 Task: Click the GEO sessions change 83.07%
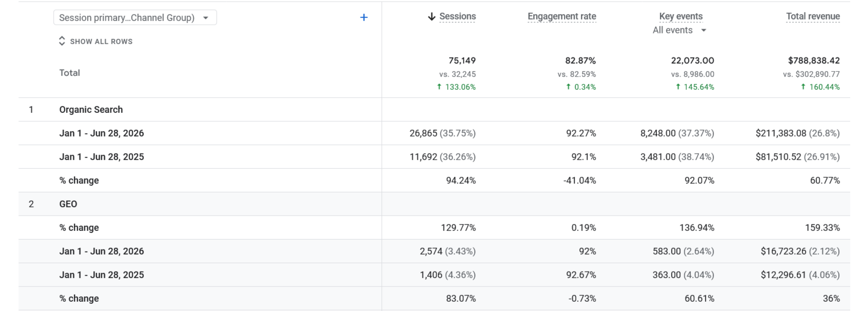tap(461, 299)
